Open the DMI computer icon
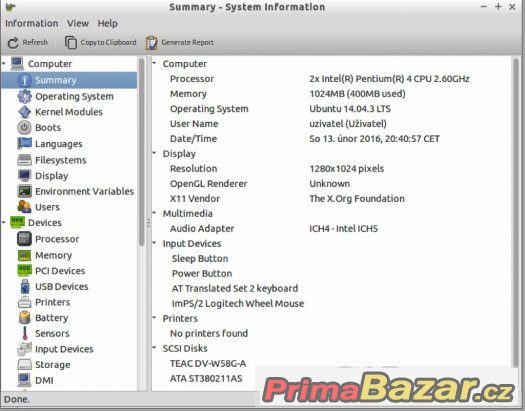 (x=24, y=380)
